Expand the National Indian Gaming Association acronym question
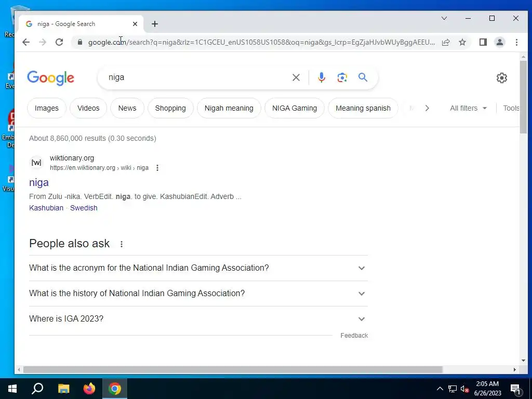This screenshot has height=399, width=532. click(198, 268)
